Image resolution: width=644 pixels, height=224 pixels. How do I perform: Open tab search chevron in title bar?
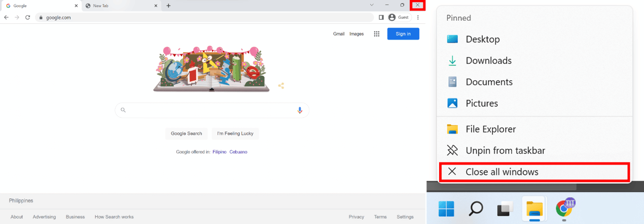coord(372,5)
